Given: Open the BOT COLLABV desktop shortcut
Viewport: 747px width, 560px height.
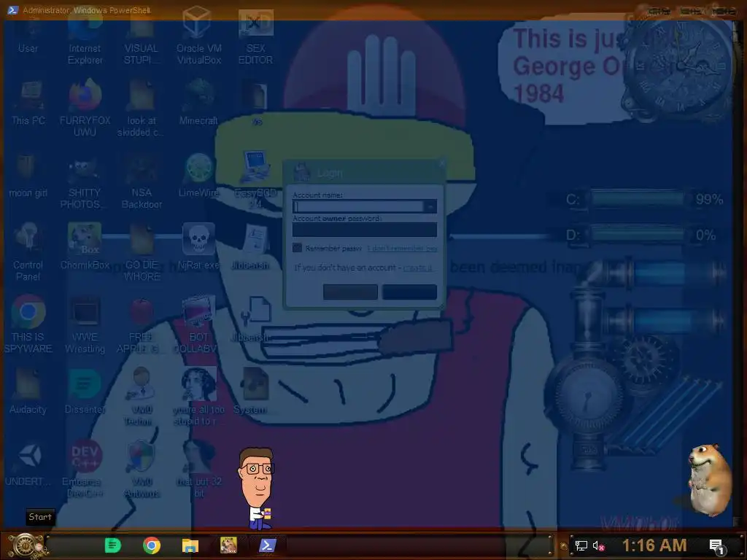Looking at the screenshot, I should (x=198, y=324).
